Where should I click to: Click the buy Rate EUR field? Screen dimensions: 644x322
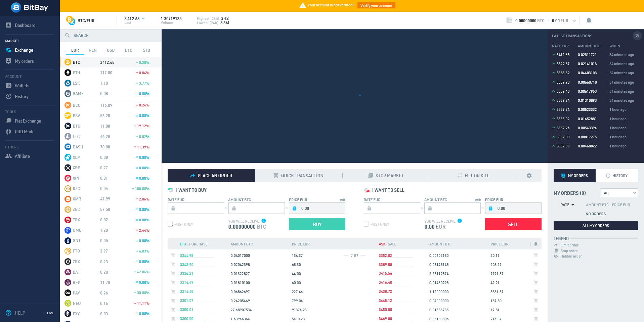196,208
